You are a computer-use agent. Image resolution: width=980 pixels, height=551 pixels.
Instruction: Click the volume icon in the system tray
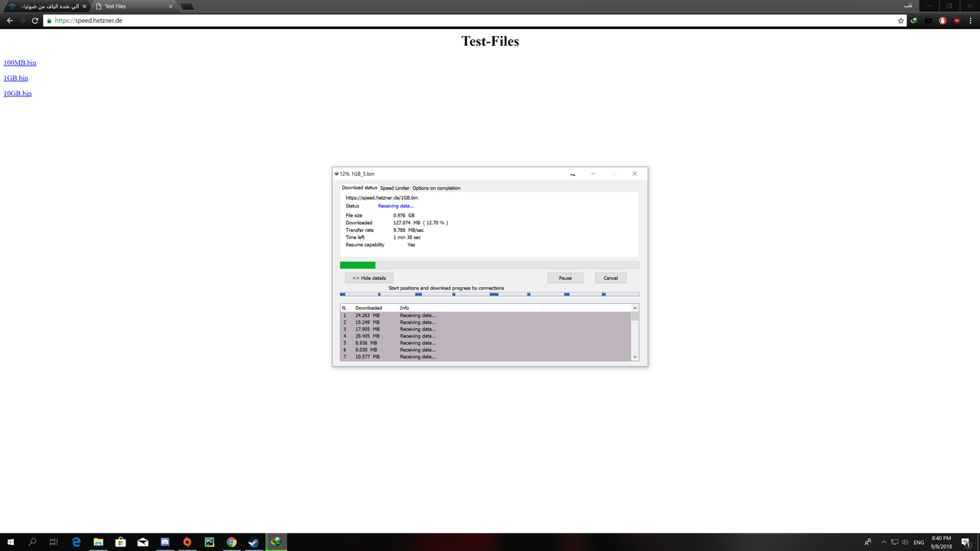pyautogui.click(x=904, y=542)
